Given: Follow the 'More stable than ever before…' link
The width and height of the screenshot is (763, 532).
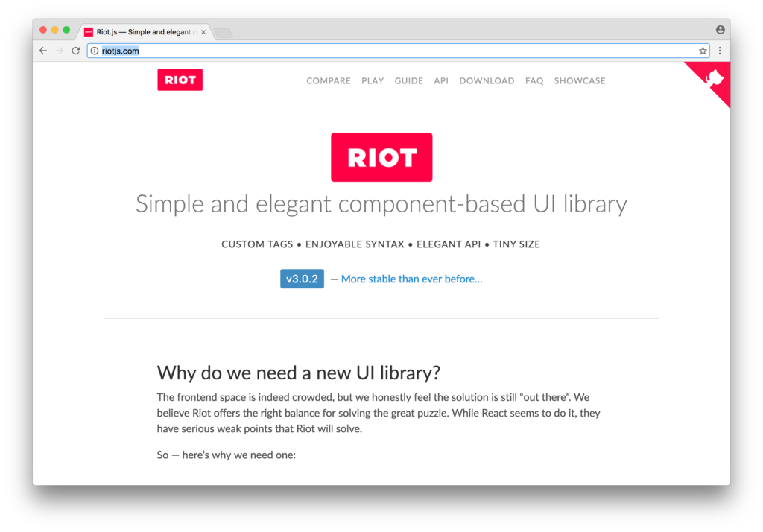Looking at the screenshot, I should [411, 279].
